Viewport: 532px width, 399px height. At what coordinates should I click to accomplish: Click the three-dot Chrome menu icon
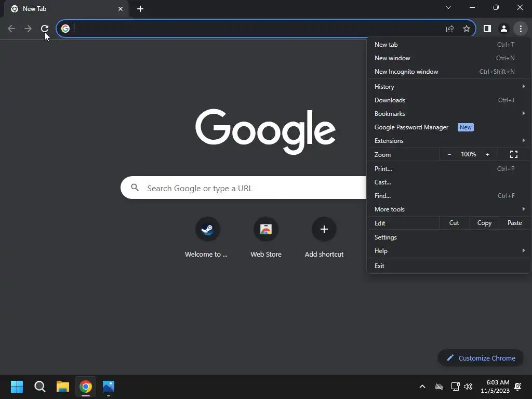521,29
